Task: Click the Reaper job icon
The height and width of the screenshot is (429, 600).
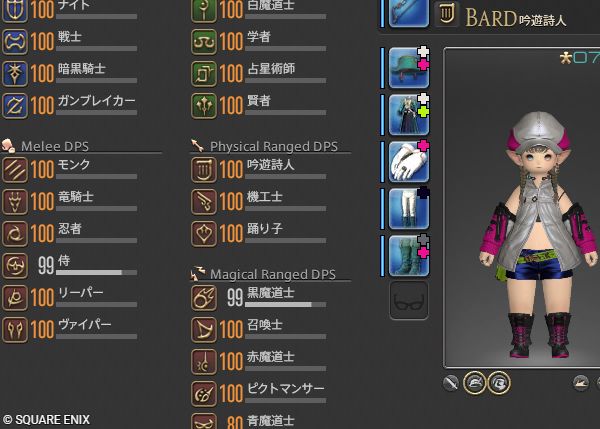Action: [x=15, y=297]
